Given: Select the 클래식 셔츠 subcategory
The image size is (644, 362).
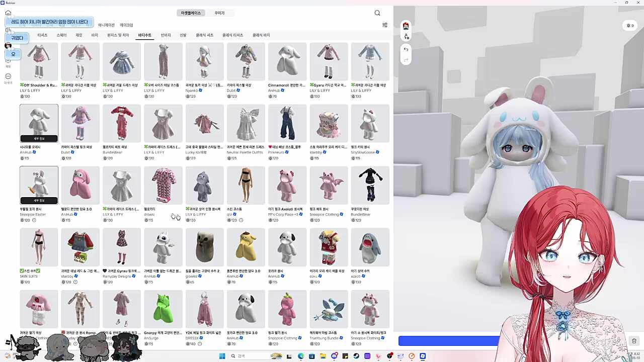Looking at the screenshot, I should [205, 35].
